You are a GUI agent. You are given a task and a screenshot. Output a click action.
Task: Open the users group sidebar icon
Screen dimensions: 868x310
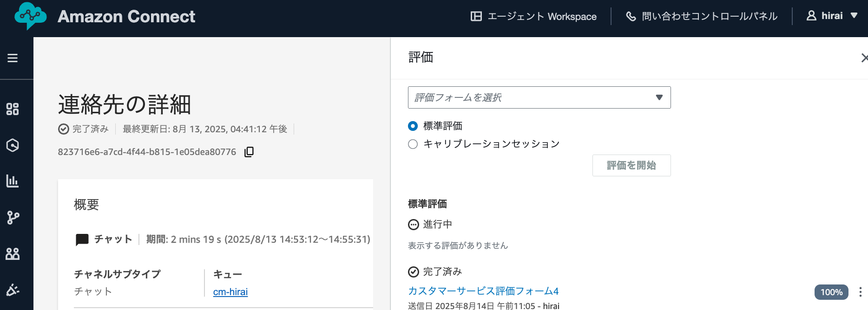point(13,253)
